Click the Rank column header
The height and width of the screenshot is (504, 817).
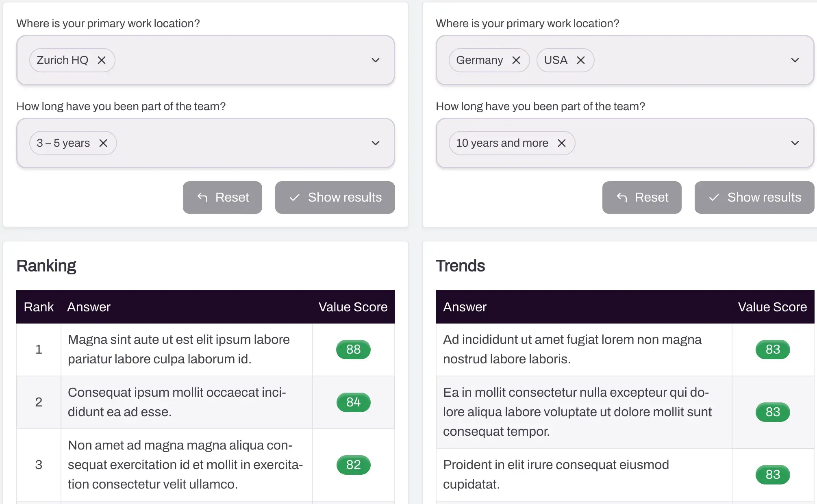39,307
